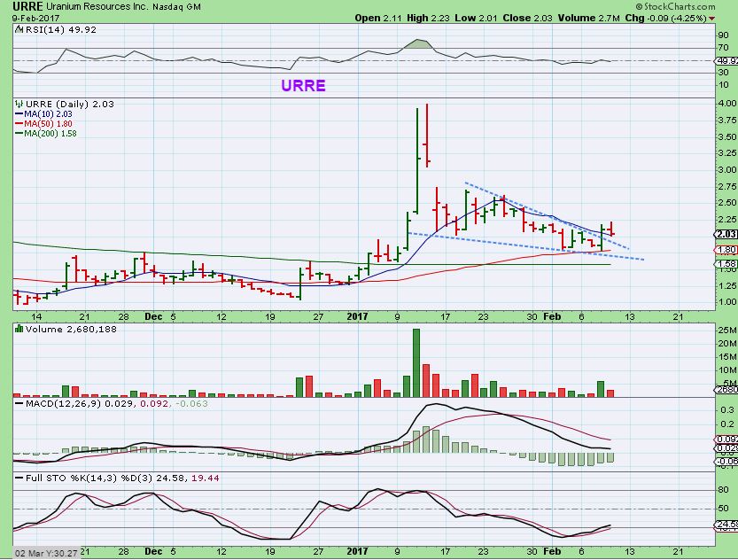Click the 'Dec' label on price chart axis

(x=153, y=316)
